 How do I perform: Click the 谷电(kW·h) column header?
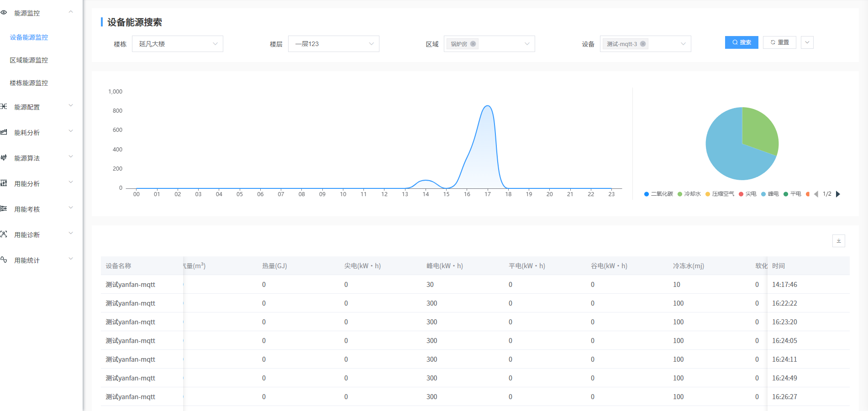tap(609, 266)
